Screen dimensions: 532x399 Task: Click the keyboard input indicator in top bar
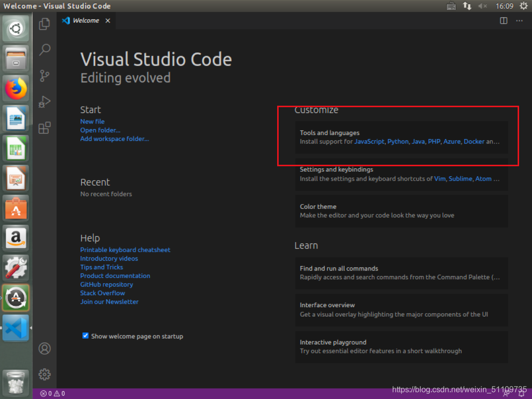(x=451, y=6)
